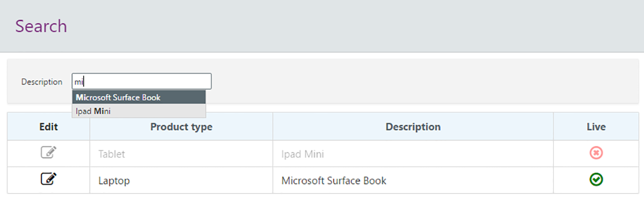Open edit icon for Ipad Mini row
Image resolution: width=644 pixels, height=220 pixels.
[x=48, y=153]
